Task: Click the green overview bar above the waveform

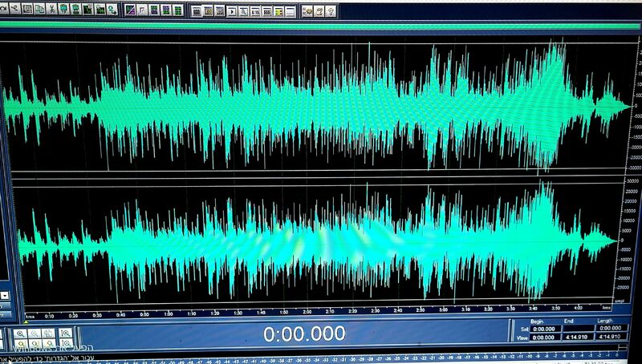Action: [x=319, y=26]
